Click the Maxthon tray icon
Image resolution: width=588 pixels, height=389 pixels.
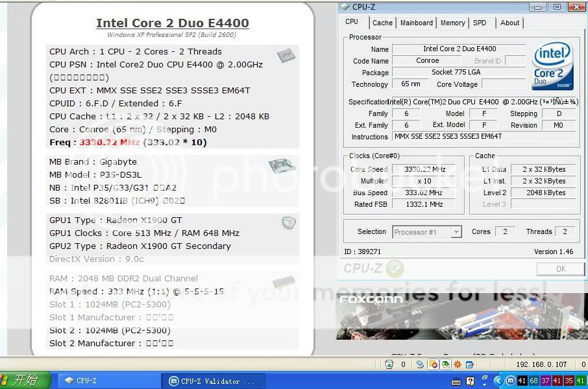point(510,381)
